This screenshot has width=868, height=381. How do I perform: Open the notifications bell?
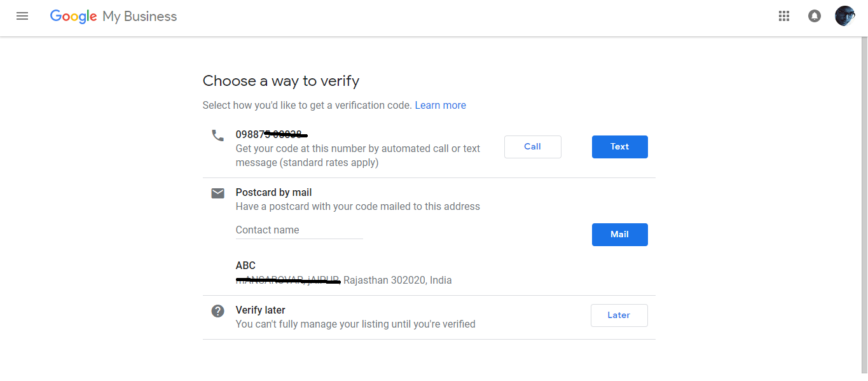[x=815, y=17]
